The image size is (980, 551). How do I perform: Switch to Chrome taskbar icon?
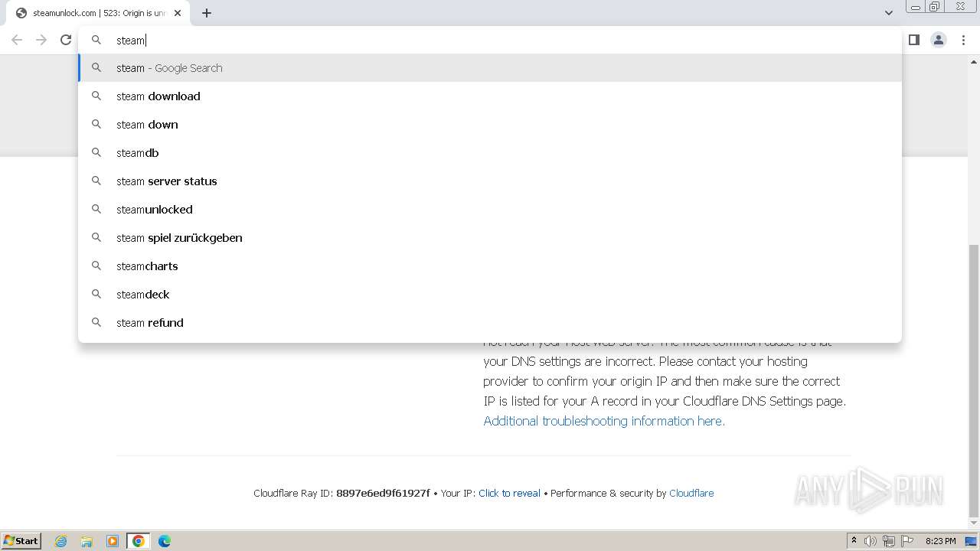coord(139,541)
